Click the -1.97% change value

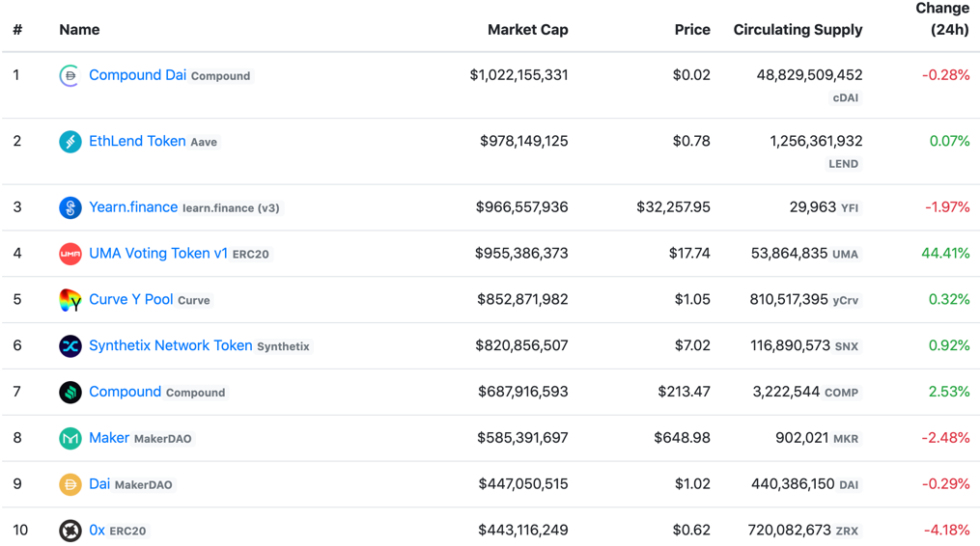click(x=947, y=207)
